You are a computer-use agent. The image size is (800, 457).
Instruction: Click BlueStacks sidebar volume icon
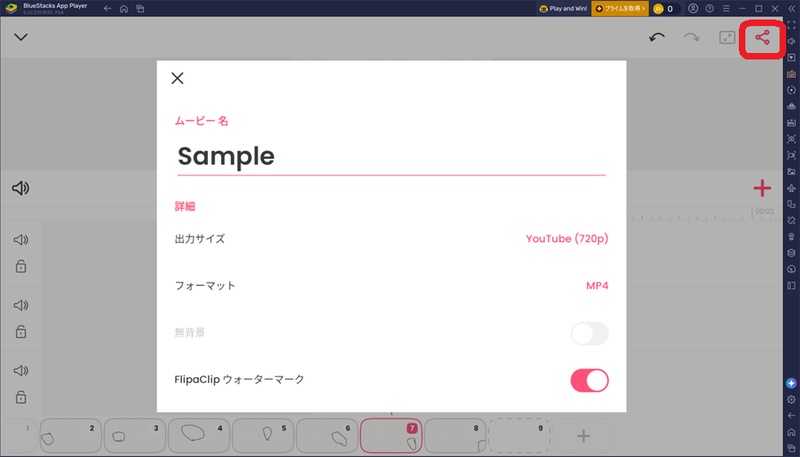coord(791,41)
